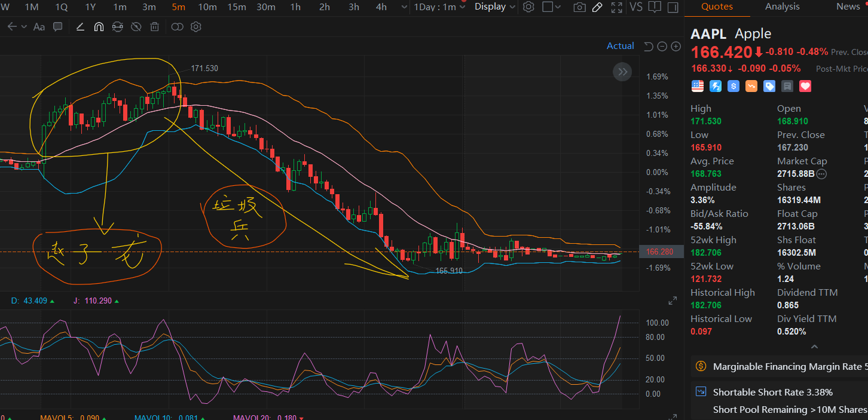The width and height of the screenshot is (868, 420).
Task: Select the trend line drawing tool
Action: tap(81, 27)
